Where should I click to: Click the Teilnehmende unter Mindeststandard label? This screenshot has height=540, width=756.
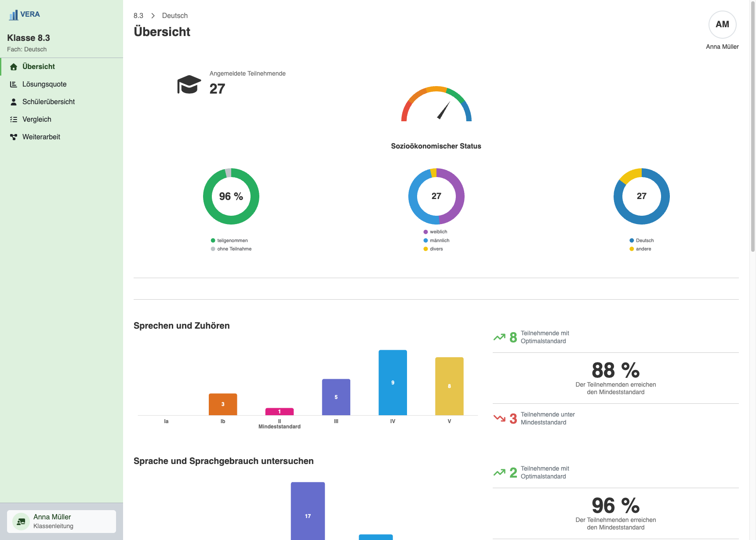(548, 418)
